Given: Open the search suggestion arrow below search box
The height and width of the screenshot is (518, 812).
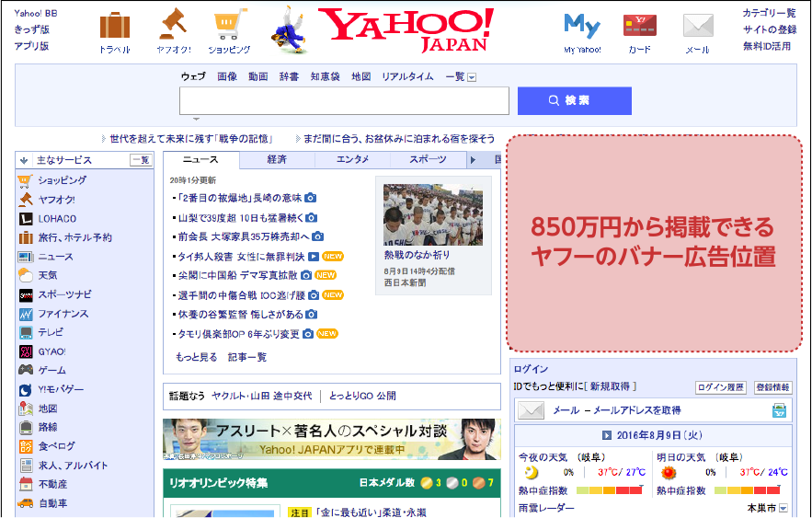Looking at the screenshot, I should pos(196,119).
